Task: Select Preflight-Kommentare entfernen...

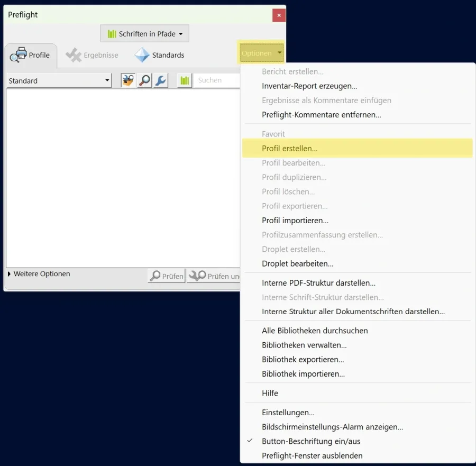Action: (358, 115)
